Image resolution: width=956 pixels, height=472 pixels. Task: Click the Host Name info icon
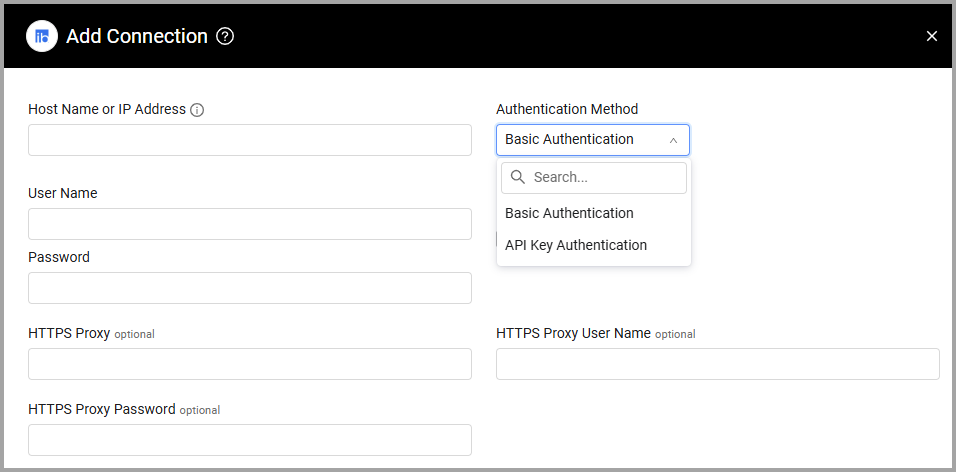[197, 110]
